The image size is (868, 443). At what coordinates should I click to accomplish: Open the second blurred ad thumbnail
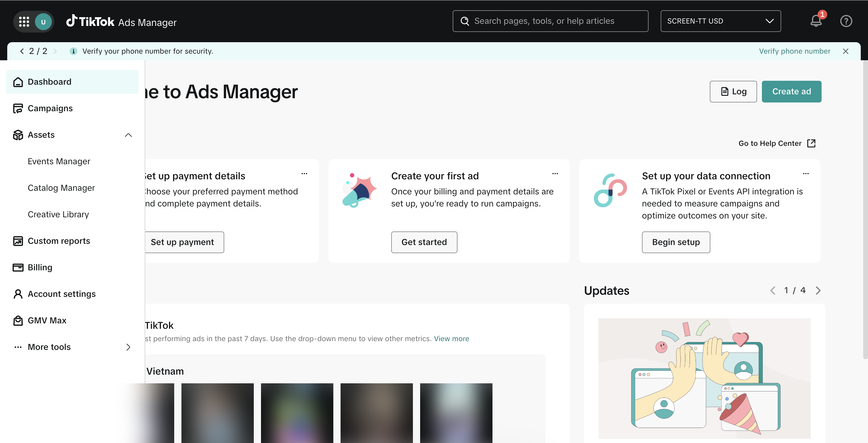tap(217, 413)
